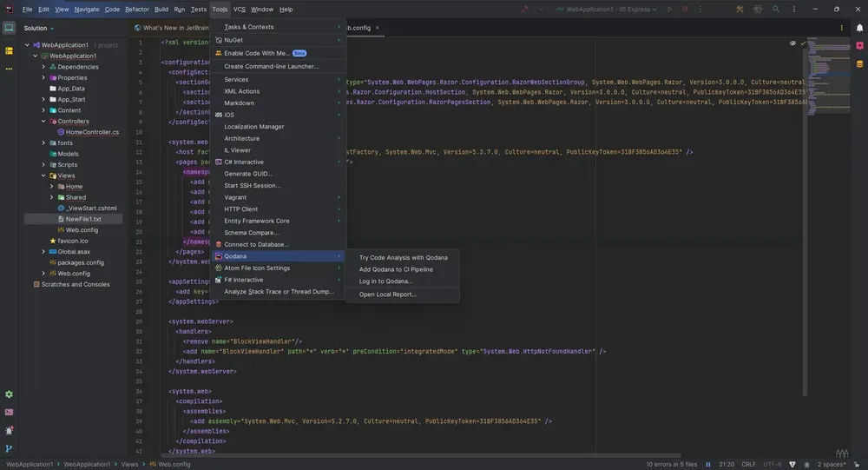Image resolution: width=868 pixels, height=470 pixels.
Task: Expand the Properties folder
Action: 43,77
